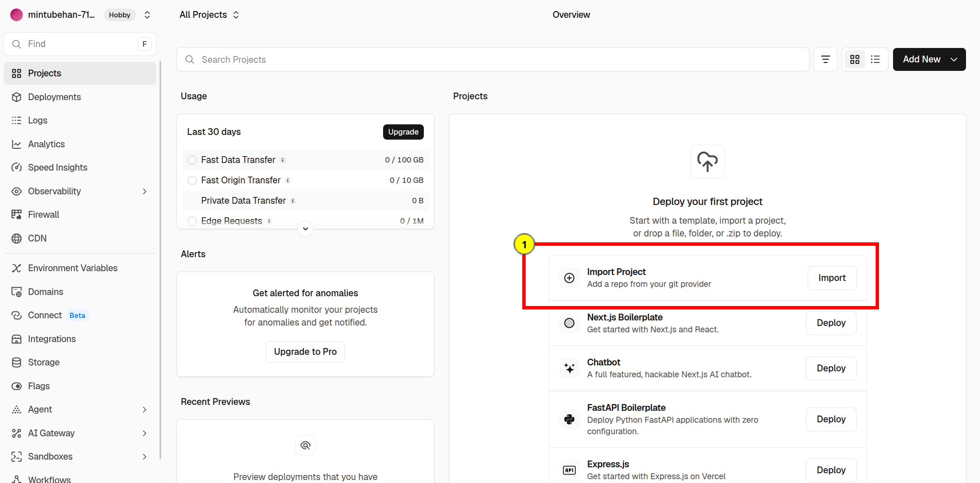Open the team switcher chevrons

pos(147,15)
